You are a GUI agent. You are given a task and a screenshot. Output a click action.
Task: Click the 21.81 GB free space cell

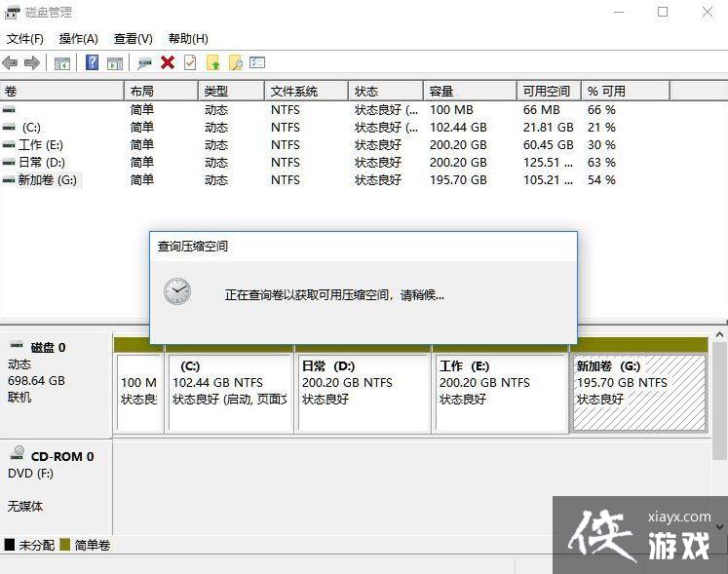point(549,128)
